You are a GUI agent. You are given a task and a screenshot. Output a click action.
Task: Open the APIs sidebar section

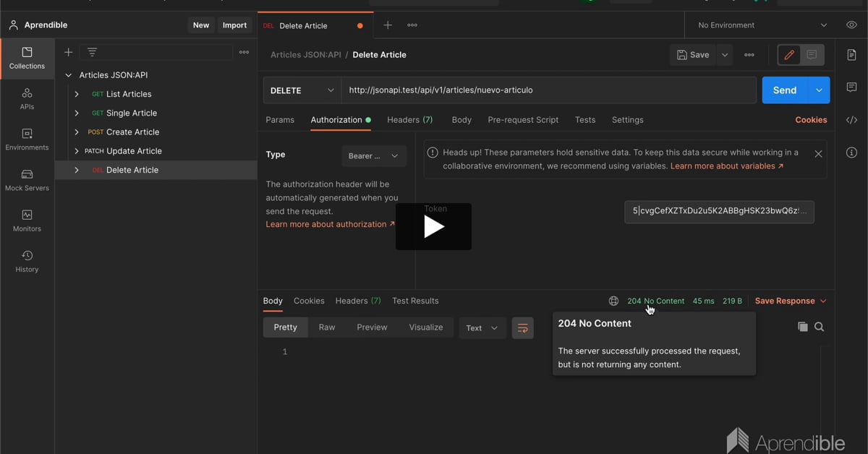coord(27,99)
